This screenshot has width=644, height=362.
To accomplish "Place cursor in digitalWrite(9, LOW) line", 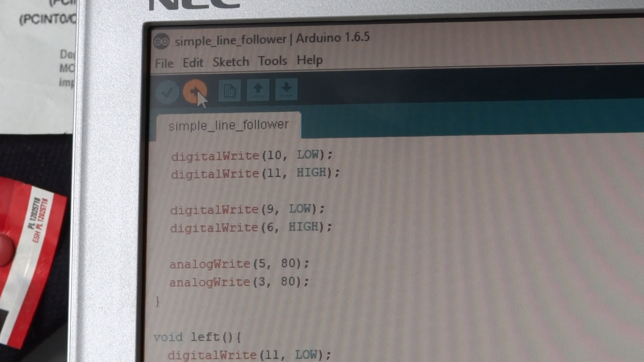I will tap(248, 209).
